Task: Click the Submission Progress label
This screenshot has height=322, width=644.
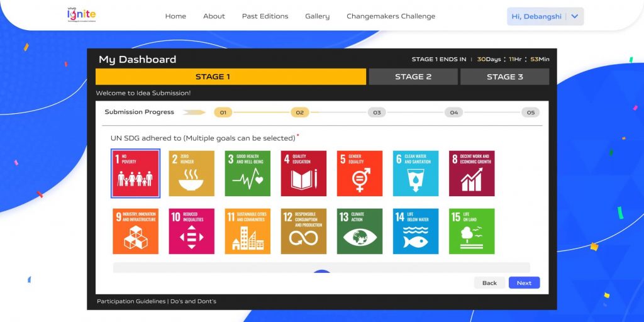Action: click(x=139, y=112)
